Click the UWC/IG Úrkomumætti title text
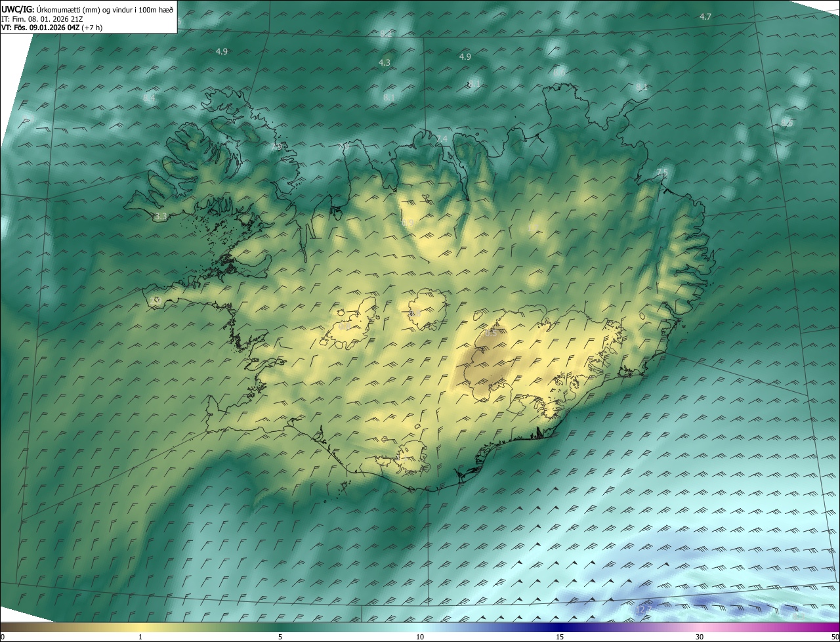The width and height of the screenshot is (840, 642). tap(87, 9)
